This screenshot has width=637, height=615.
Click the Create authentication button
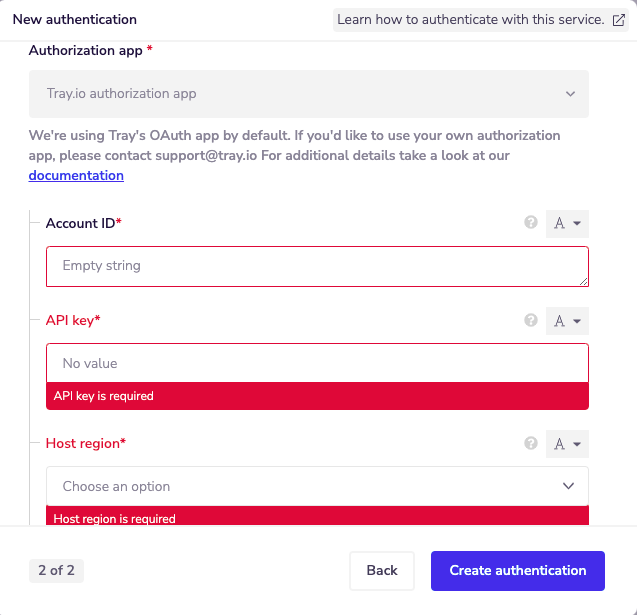(x=518, y=571)
